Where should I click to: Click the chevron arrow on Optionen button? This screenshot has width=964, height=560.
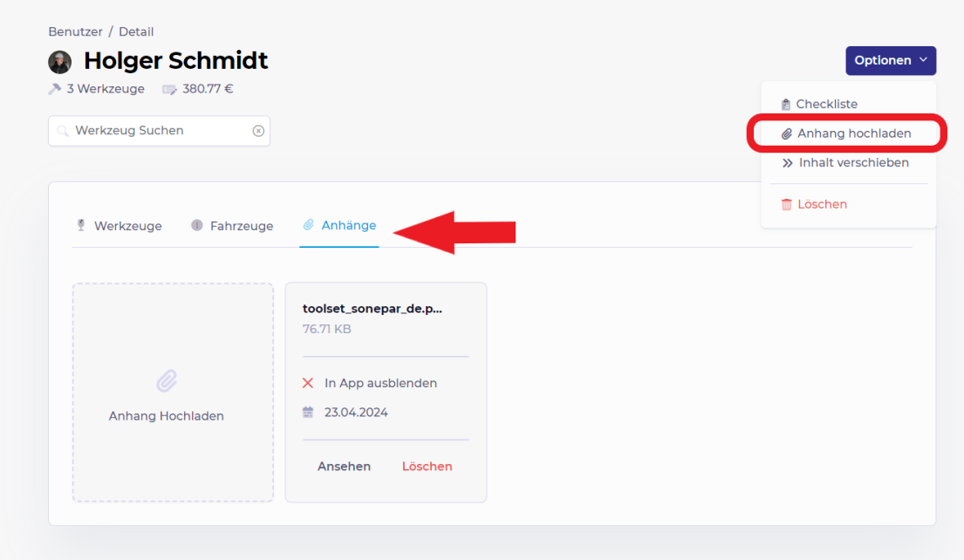tap(923, 60)
